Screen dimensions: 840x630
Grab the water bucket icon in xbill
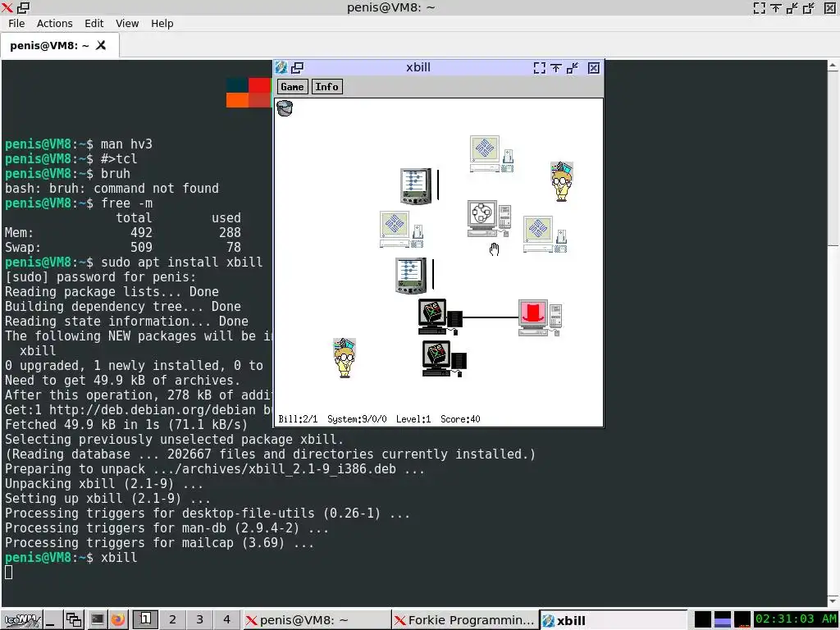pos(285,108)
